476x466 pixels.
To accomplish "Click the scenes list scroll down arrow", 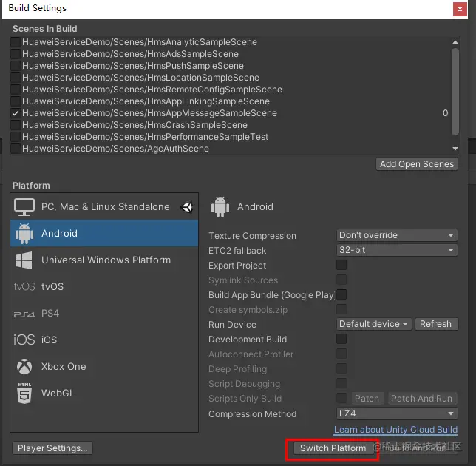I will (455, 149).
